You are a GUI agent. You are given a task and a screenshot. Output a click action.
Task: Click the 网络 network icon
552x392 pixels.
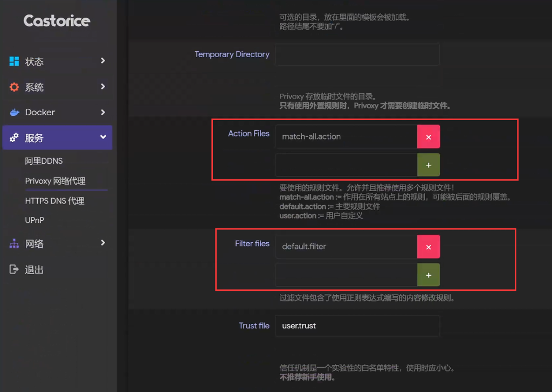coord(15,244)
